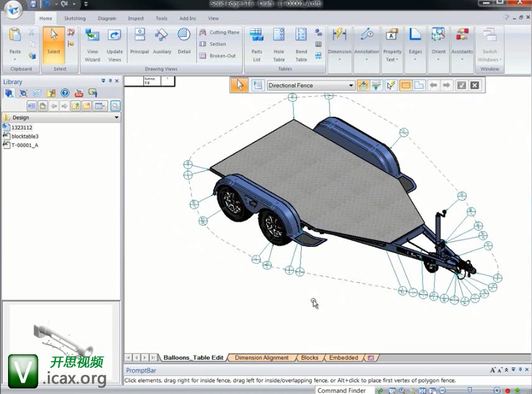The width and height of the screenshot is (532, 394).
Task: Open YouTube icon in Library panel
Action: coord(79,93)
